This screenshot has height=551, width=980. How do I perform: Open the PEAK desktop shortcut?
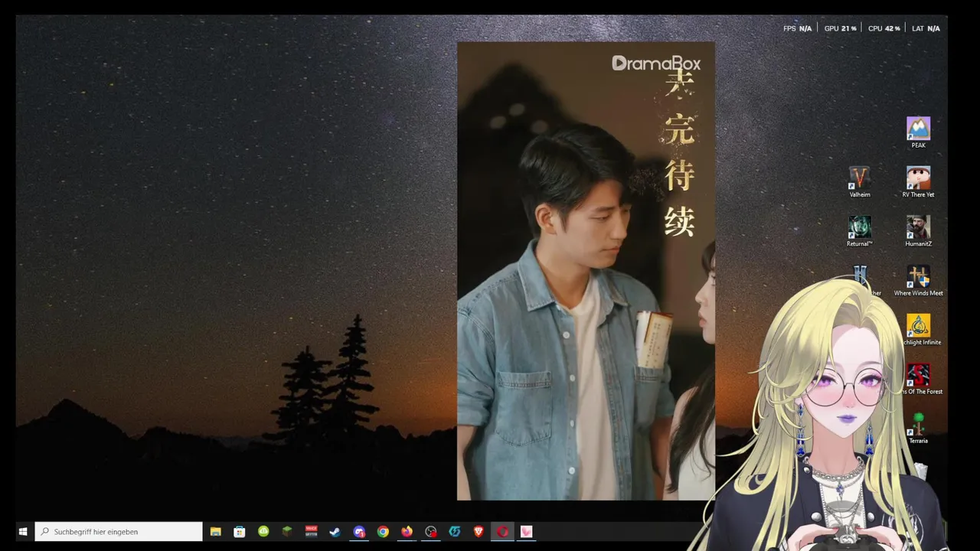coord(918,132)
